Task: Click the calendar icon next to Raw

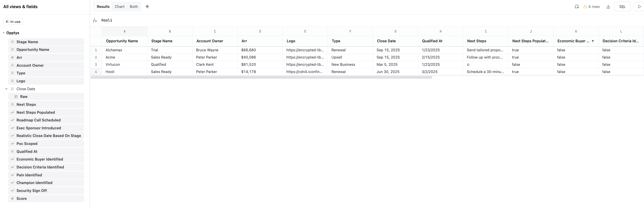Action: (16, 97)
